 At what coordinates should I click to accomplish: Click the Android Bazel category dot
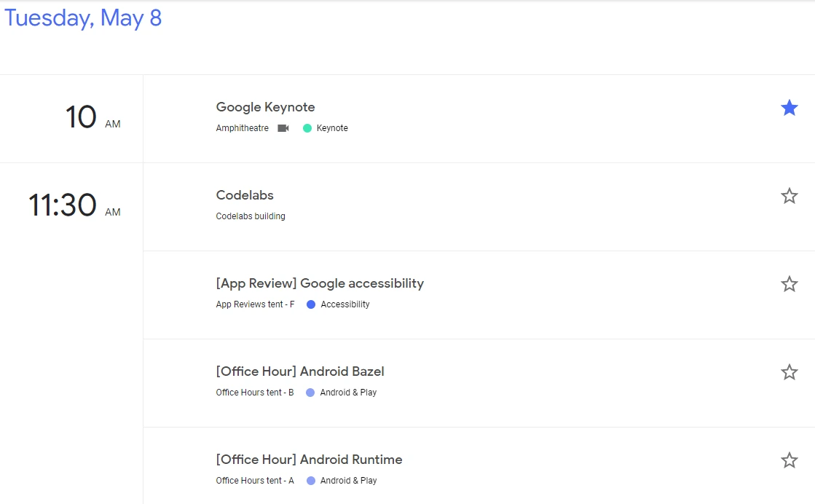pyautogui.click(x=310, y=393)
